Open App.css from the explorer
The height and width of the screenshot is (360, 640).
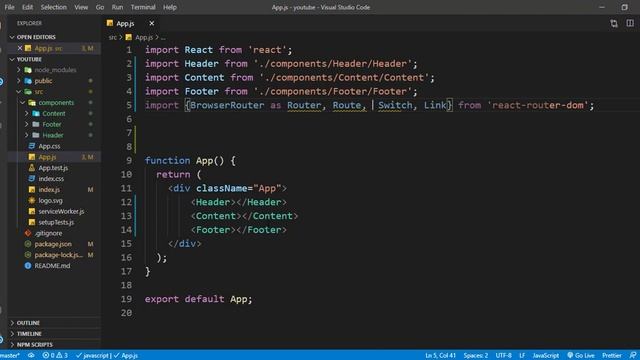coord(49,146)
